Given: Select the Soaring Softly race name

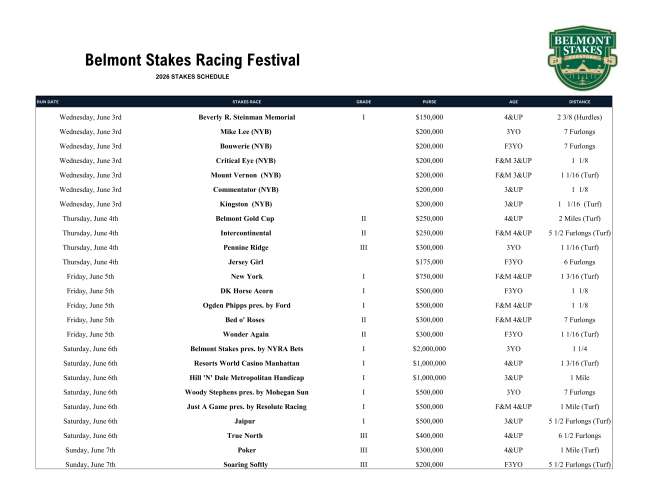Looking at the screenshot, I should pyautogui.click(x=247, y=464).
